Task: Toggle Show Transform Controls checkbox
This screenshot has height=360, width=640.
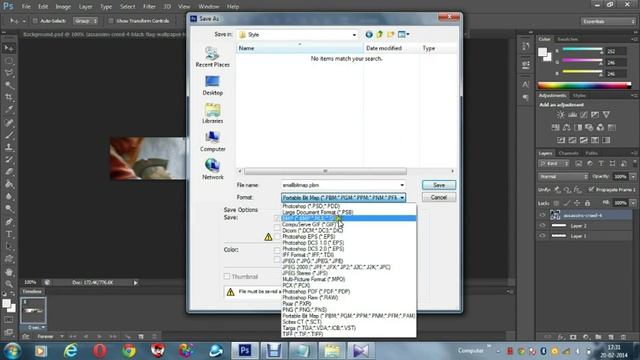Action: [111, 21]
